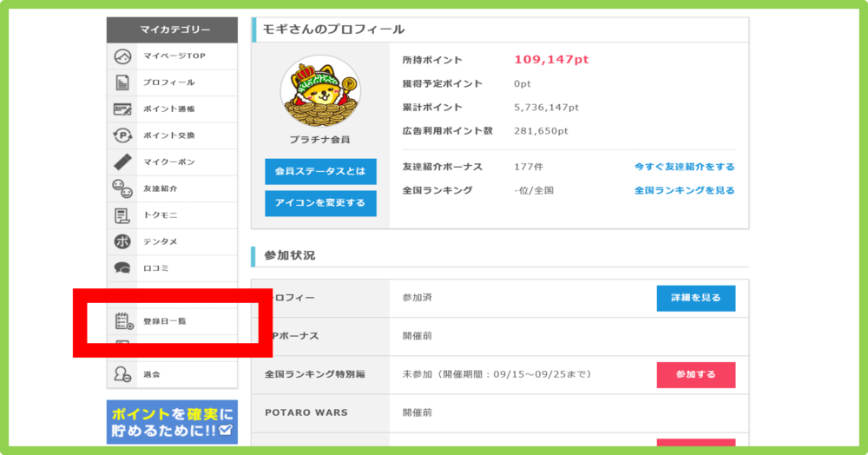
Task: Select ポイント通帳 menu entry
Action: pyautogui.click(x=172, y=109)
